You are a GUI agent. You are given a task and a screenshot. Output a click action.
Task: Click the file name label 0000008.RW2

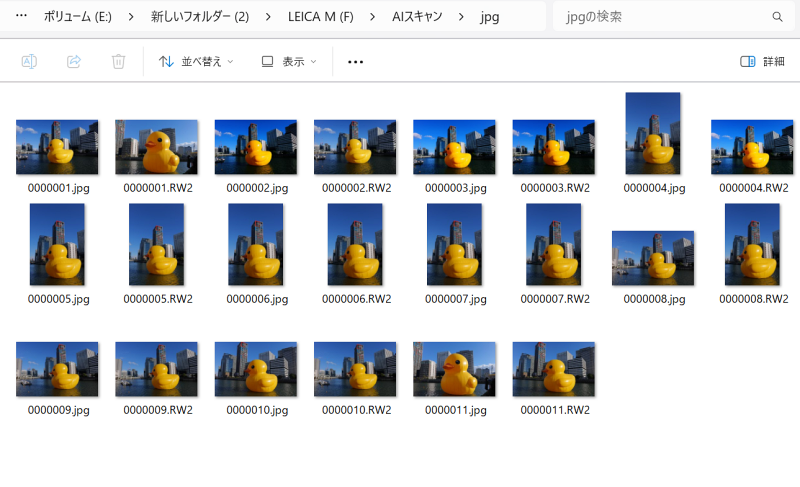[754, 299]
